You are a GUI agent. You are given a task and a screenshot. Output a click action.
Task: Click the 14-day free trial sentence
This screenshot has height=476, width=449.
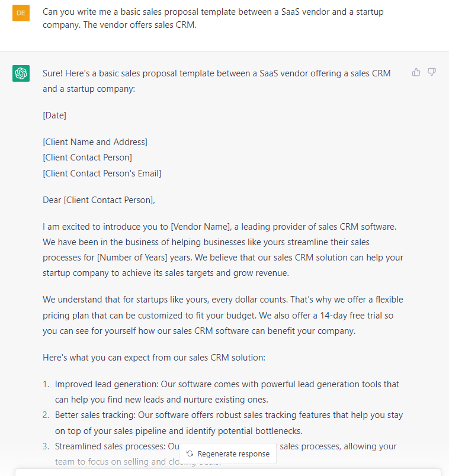(x=218, y=323)
